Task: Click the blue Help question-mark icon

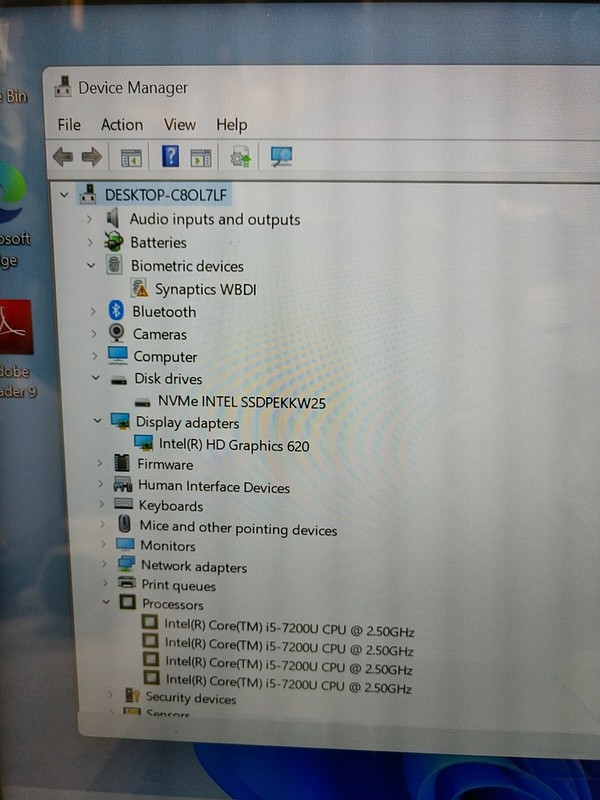Action: 170,156
